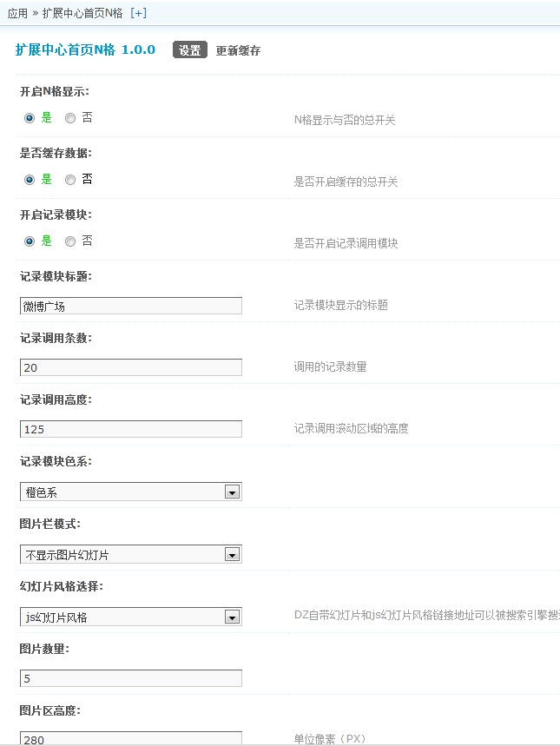The height and width of the screenshot is (746, 560).
Task: Click the 单位像素（PX） hint text
Action: [x=330, y=739]
